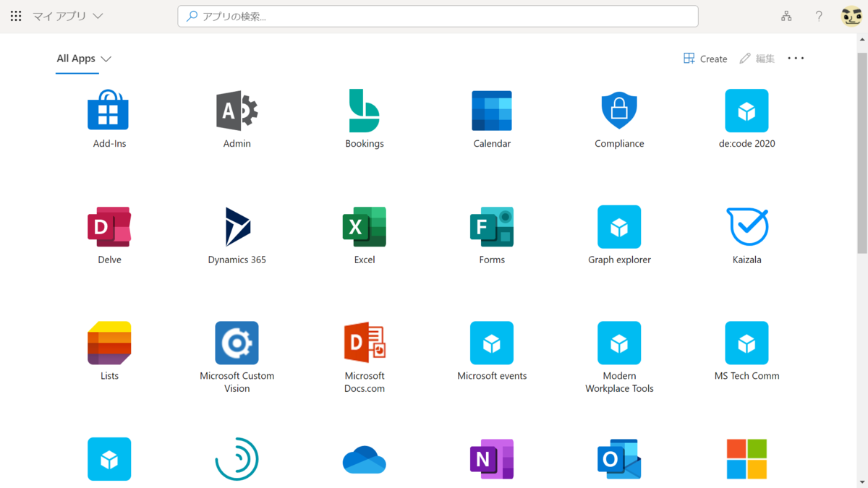Click the Microsoft Custom Vision label

[237, 382]
